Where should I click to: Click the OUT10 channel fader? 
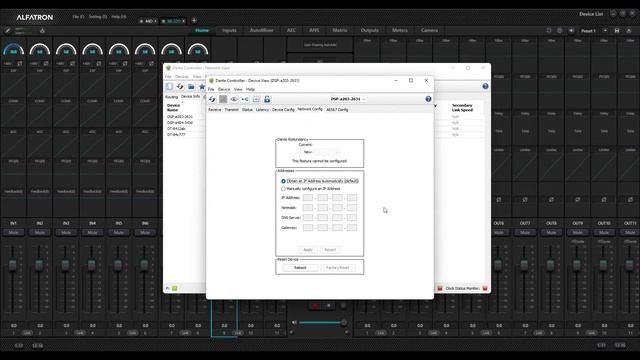coord(603,266)
